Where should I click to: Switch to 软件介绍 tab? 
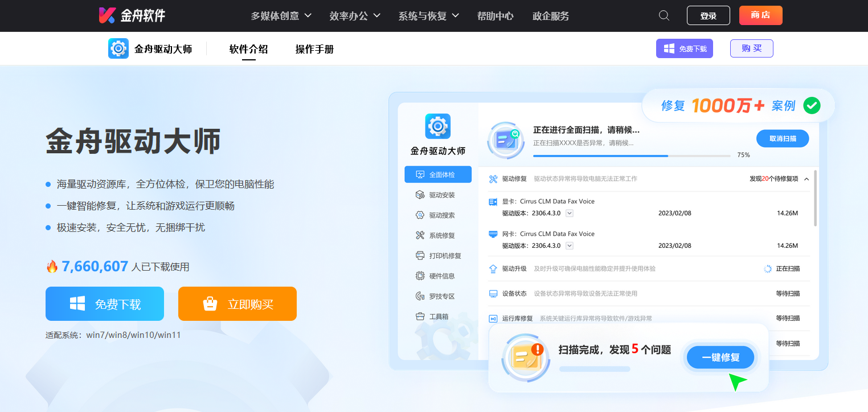pos(248,49)
